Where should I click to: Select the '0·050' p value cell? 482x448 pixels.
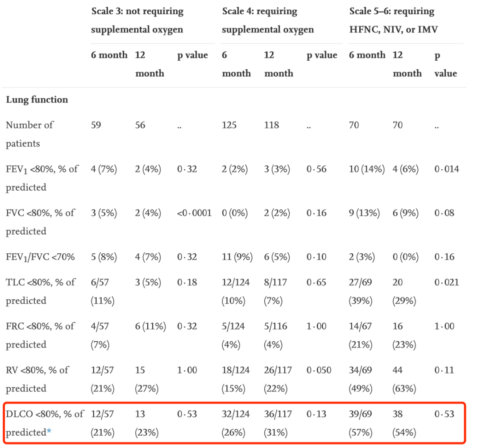[319, 370]
